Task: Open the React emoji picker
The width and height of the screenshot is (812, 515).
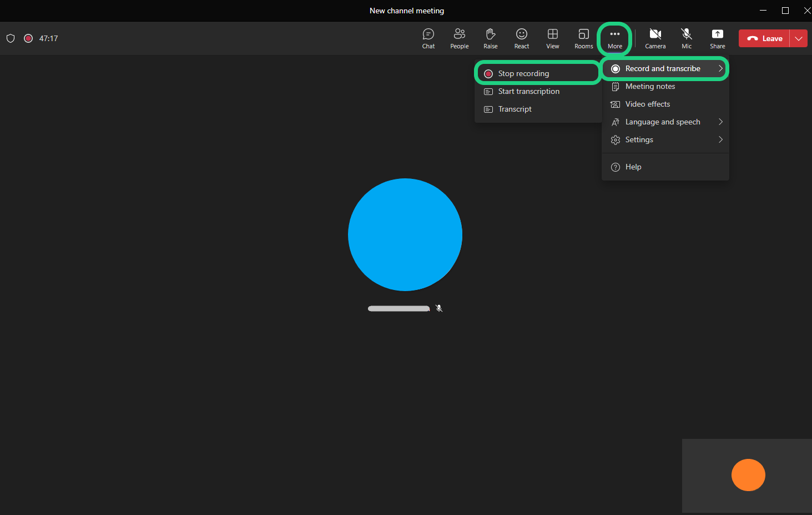Action: tap(521, 38)
